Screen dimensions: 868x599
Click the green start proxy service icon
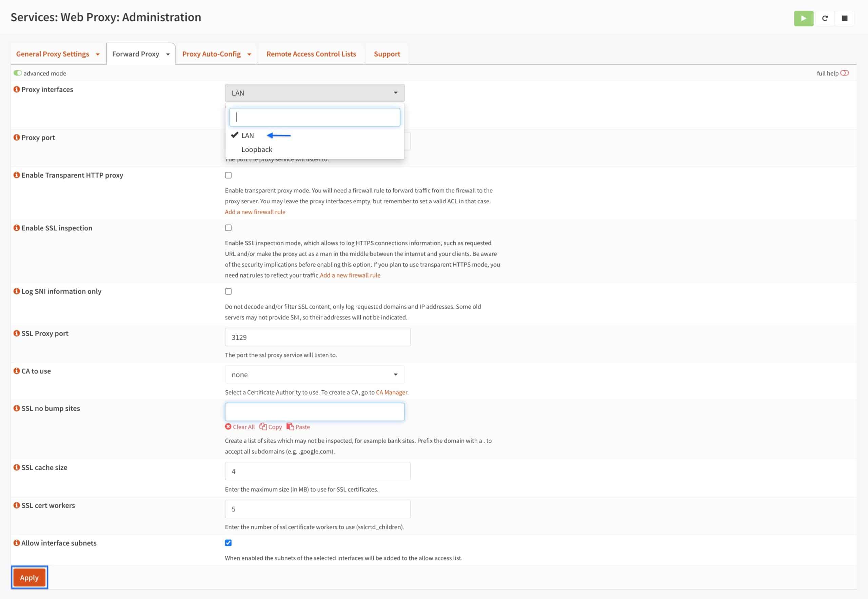pos(803,18)
